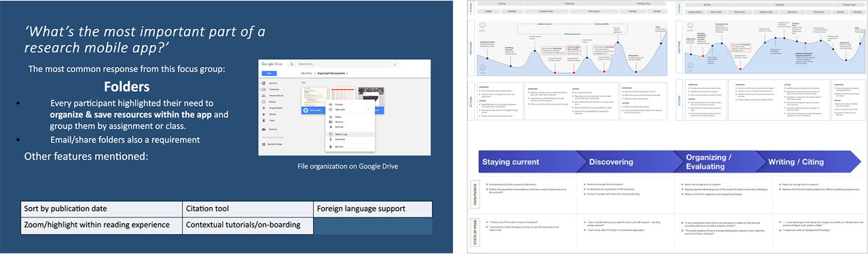This screenshot has width=868, height=254.
Task: Click the Upgrade storage icon
Action: pos(264,144)
